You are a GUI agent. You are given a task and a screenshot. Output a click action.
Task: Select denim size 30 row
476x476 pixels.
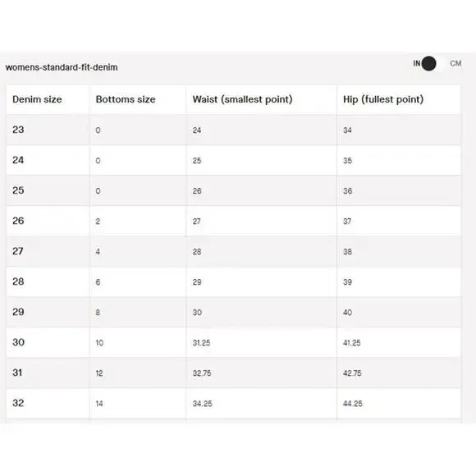(x=233, y=342)
